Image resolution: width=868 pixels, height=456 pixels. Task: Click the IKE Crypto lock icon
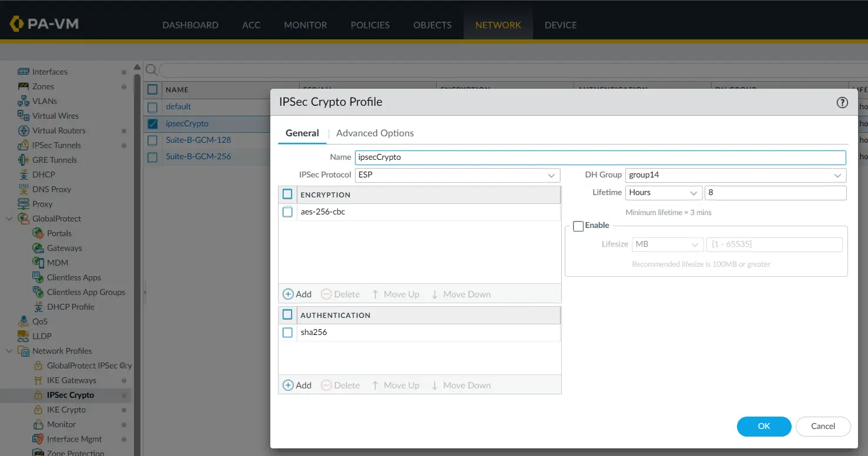(x=38, y=410)
